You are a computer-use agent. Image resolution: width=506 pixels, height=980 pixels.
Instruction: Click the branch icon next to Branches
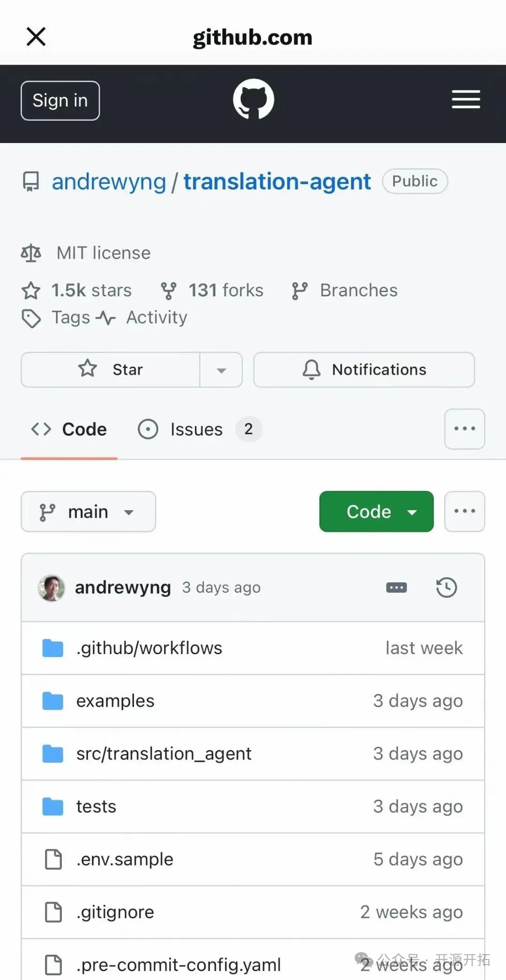pyautogui.click(x=299, y=291)
